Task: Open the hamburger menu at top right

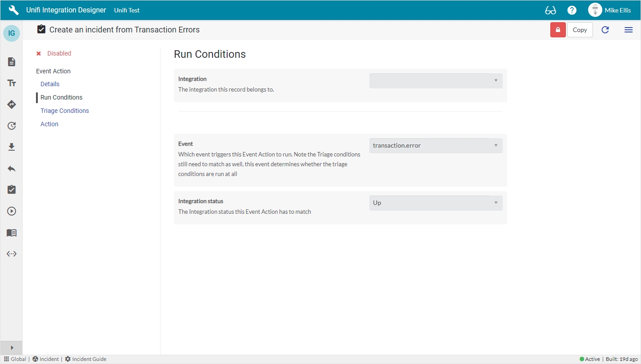Action: [x=628, y=30]
